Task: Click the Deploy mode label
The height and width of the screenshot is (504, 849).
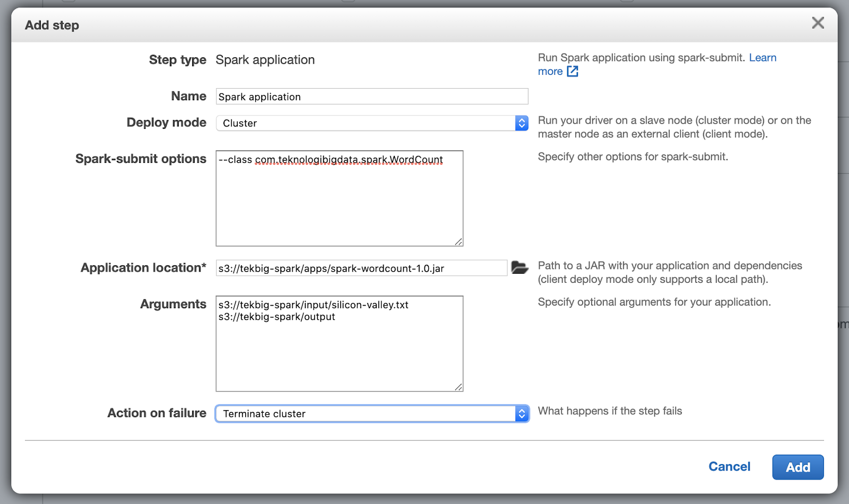Action: click(167, 123)
